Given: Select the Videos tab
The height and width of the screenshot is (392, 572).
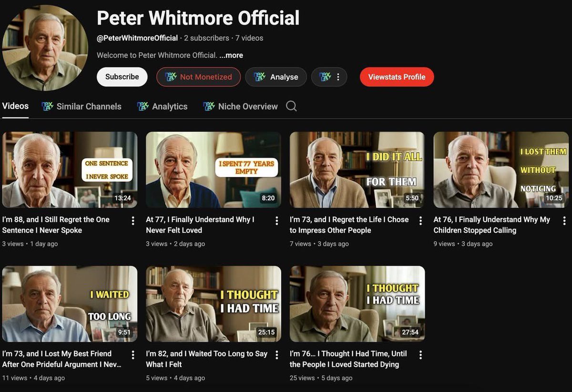Looking at the screenshot, I should pos(15,106).
